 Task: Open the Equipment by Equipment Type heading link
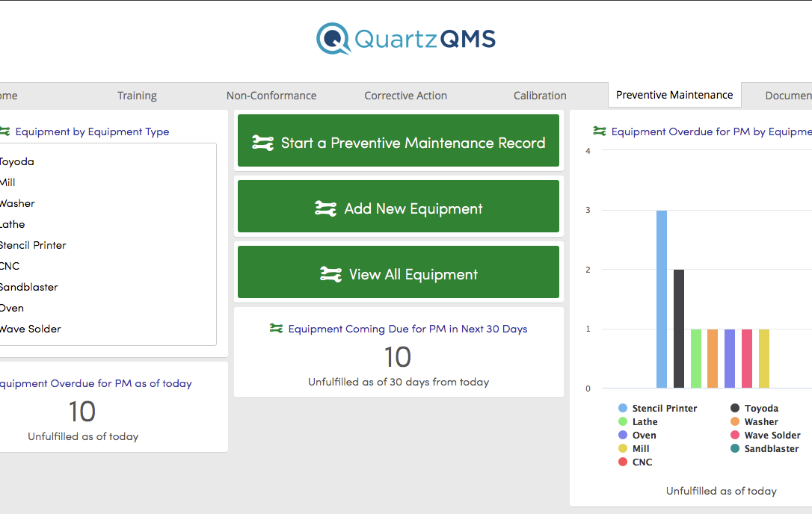tap(92, 132)
